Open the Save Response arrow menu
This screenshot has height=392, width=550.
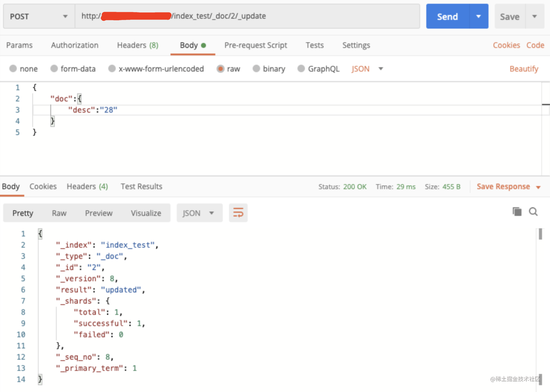click(x=538, y=187)
